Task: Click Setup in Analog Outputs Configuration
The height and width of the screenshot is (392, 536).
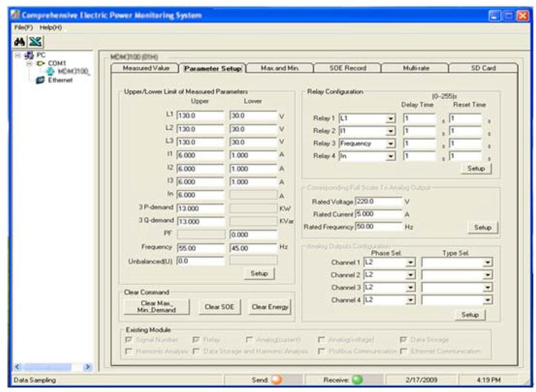Action: tap(470, 315)
